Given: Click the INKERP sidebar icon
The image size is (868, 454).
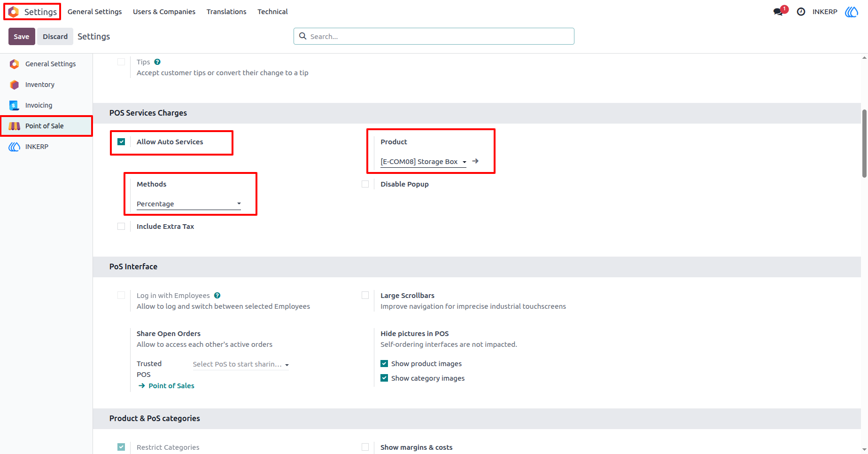Looking at the screenshot, I should pos(15,147).
